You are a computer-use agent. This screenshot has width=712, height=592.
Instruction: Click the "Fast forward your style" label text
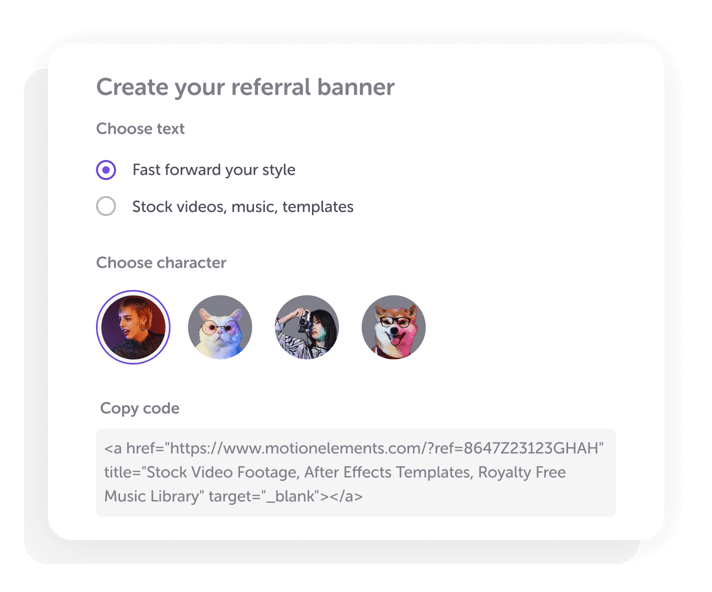(x=214, y=170)
